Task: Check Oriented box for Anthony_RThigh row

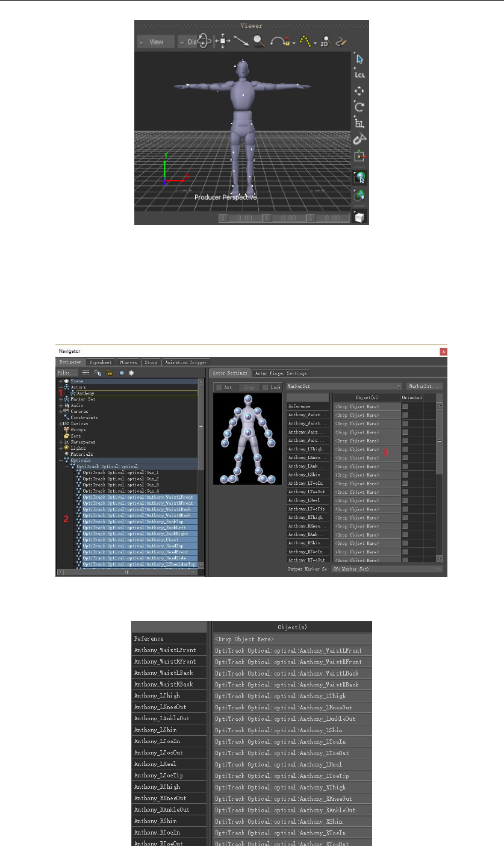Action: coord(405,517)
